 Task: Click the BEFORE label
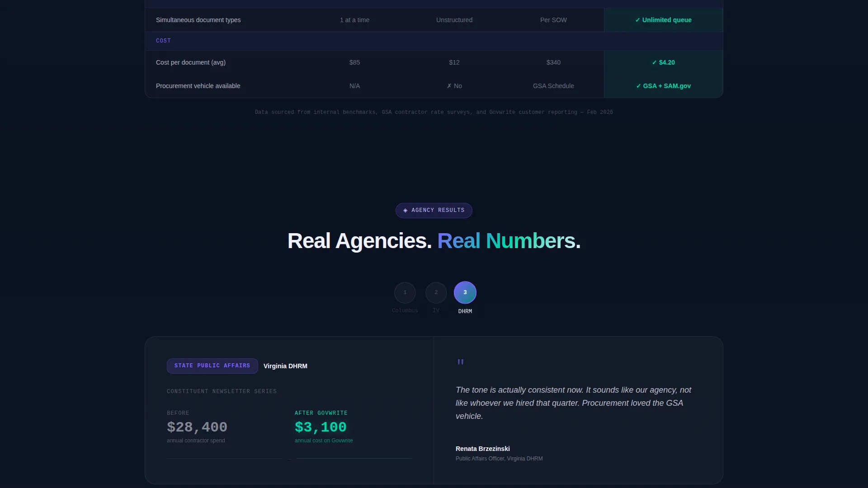click(x=178, y=413)
